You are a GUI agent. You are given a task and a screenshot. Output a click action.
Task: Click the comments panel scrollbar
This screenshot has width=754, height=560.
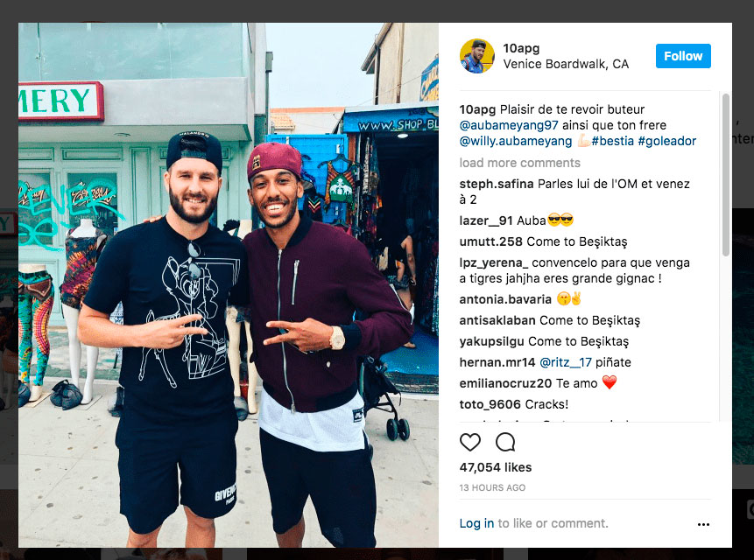[x=725, y=175]
